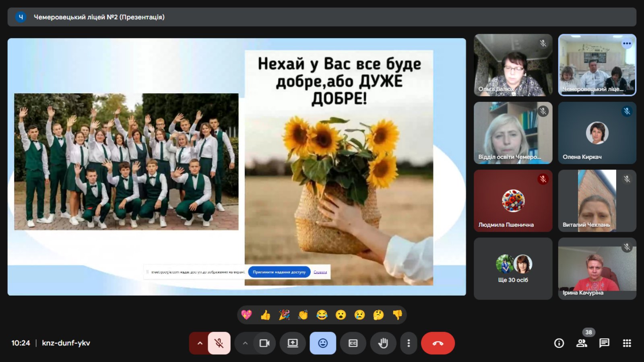Show the participants list
The height and width of the screenshot is (362, 644).
pos(582,343)
